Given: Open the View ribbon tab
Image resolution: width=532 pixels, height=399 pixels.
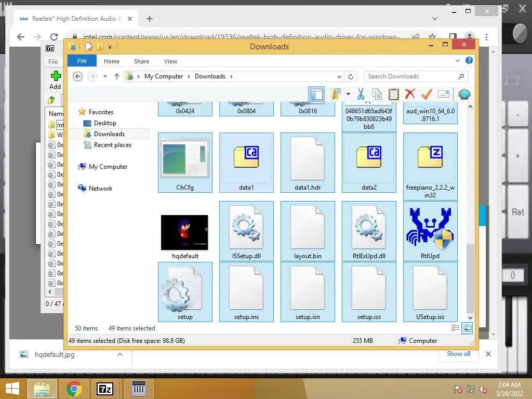Looking at the screenshot, I should [170, 61].
